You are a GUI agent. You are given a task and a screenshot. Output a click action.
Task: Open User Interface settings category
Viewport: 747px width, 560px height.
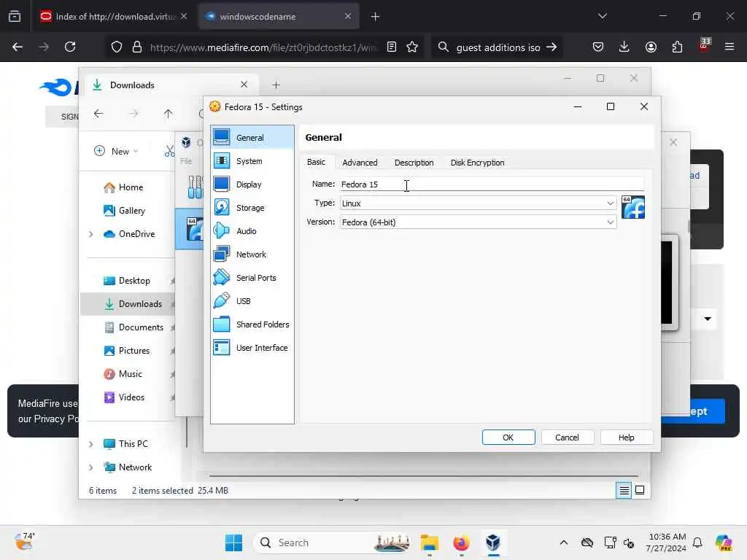point(252,348)
